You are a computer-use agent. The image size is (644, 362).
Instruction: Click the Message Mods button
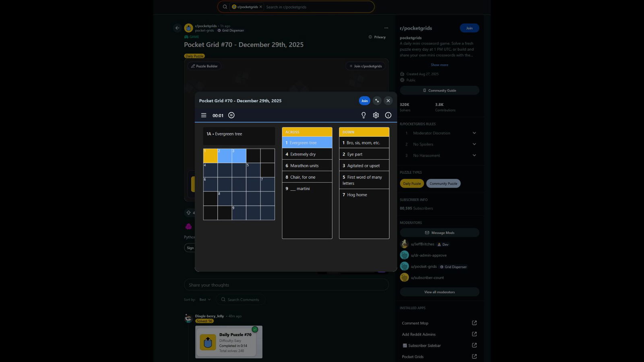[439, 233]
